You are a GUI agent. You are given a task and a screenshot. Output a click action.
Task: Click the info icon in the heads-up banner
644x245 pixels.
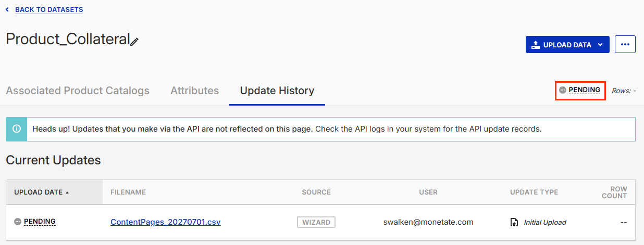[17, 129]
